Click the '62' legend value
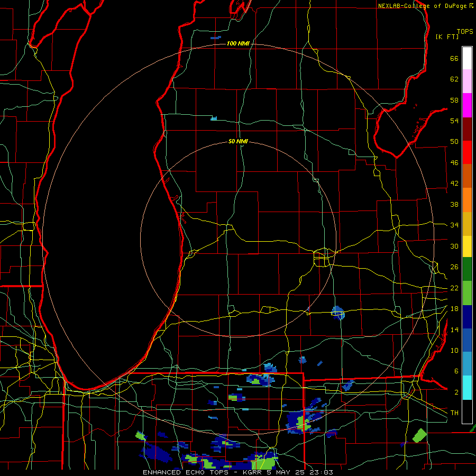This screenshot has width=476, height=476. pyautogui.click(x=454, y=79)
